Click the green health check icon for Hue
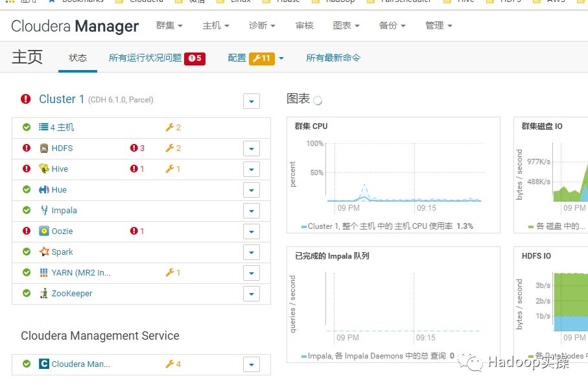 point(27,189)
